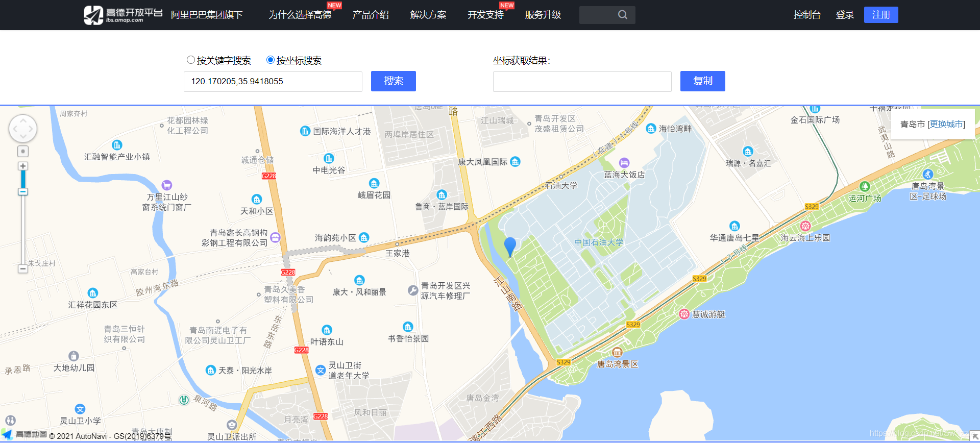
Task: Click the 海云海上乐园 amusement icon
Action: (x=805, y=226)
